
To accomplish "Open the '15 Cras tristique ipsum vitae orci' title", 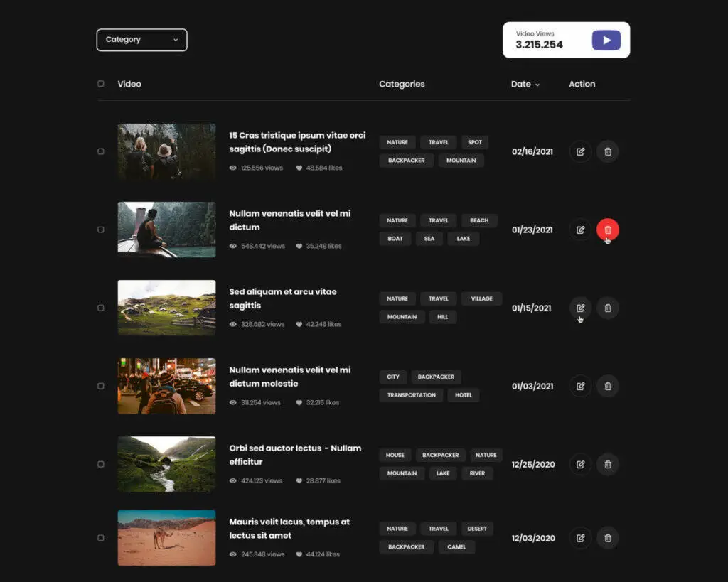I will pos(297,142).
